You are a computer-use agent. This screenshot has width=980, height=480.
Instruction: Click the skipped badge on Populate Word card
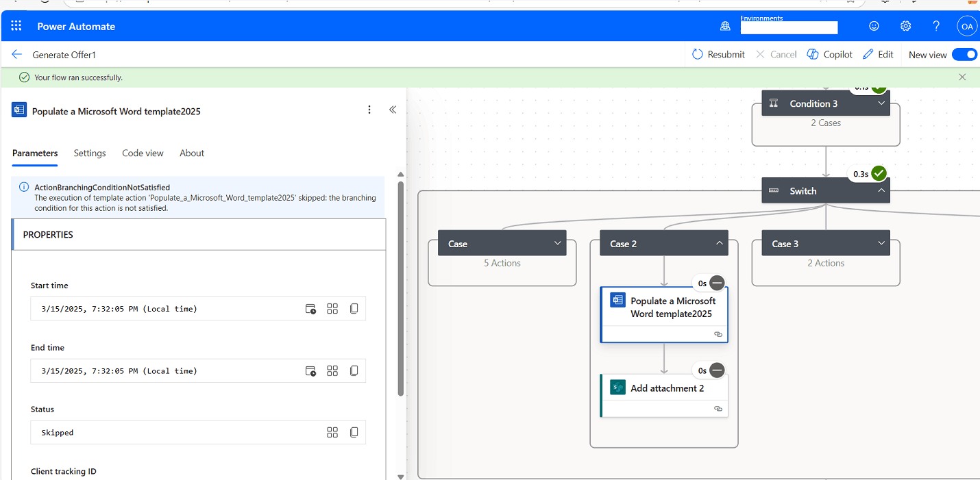click(x=717, y=283)
